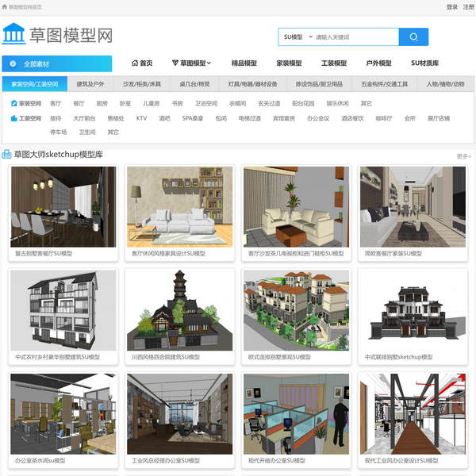The image size is (476, 476).
Task: Click the 登录 link
Action: click(x=451, y=6)
